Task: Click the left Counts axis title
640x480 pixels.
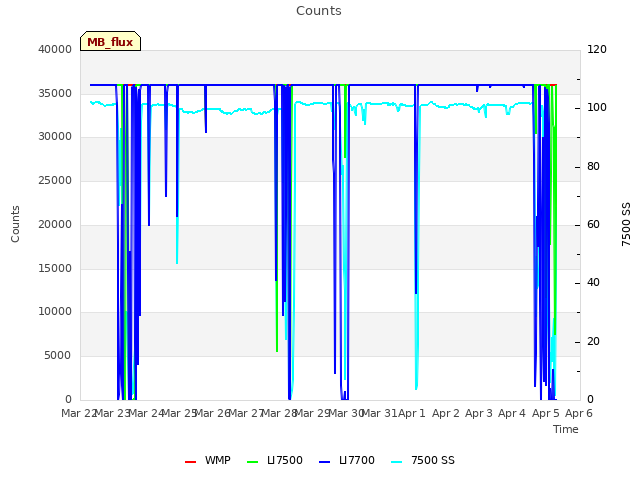Action: tap(15, 224)
